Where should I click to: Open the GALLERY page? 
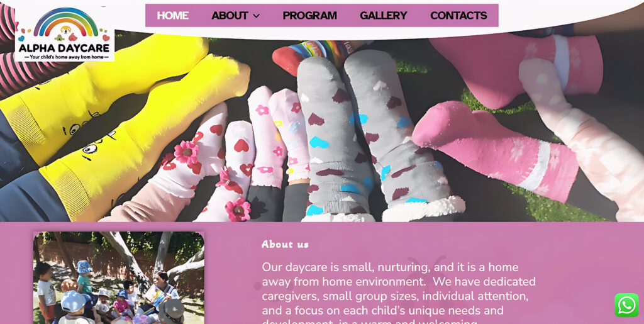(383, 16)
